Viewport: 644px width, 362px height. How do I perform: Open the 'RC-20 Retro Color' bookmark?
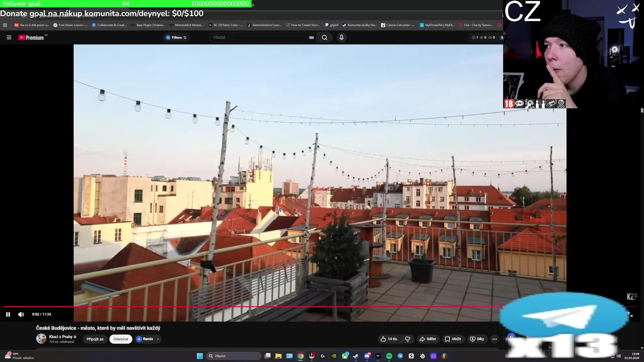pos(225,25)
